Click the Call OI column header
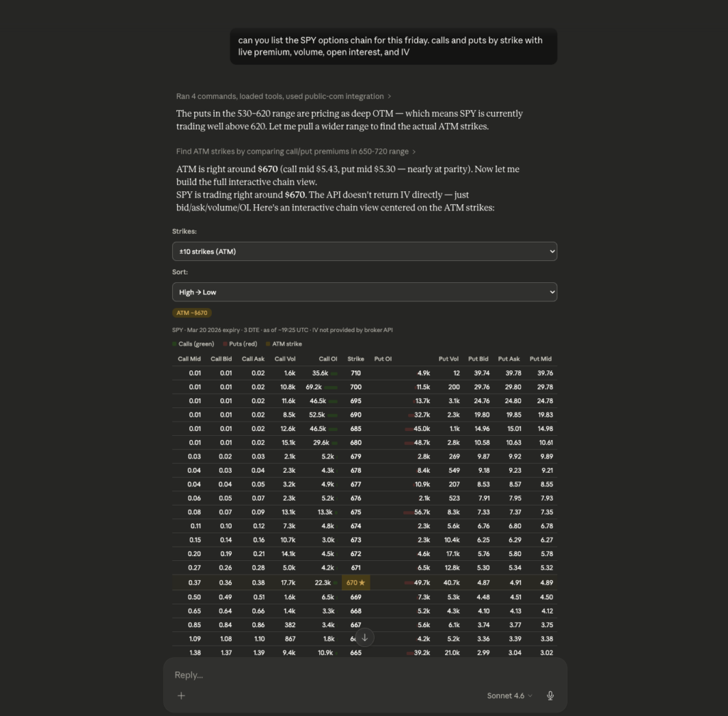The height and width of the screenshot is (716, 728). [x=328, y=359]
